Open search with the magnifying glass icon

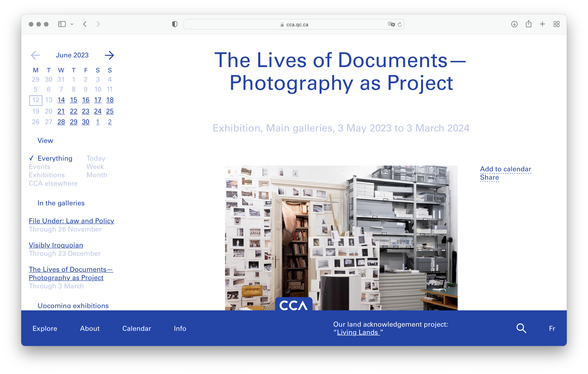521,328
